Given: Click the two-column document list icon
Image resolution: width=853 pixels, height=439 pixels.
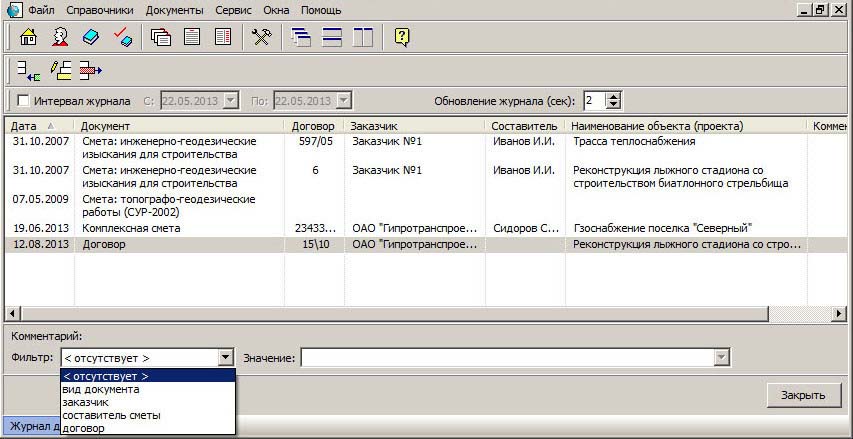Looking at the screenshot, I should point(223,37).
